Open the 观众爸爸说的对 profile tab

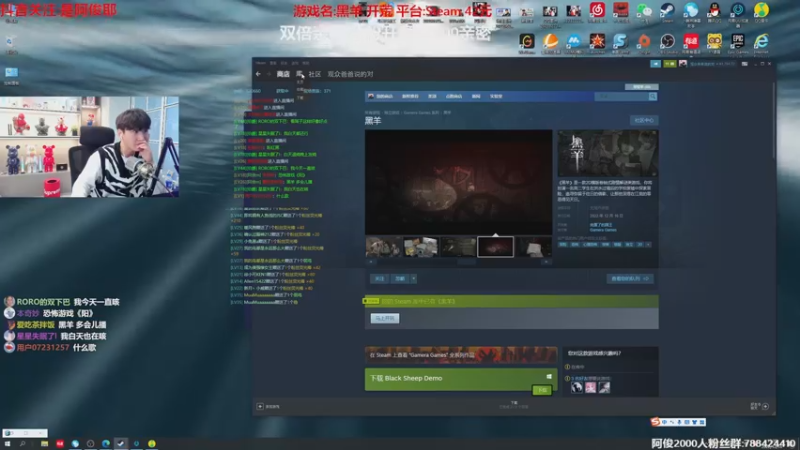[x=351, y=74]
